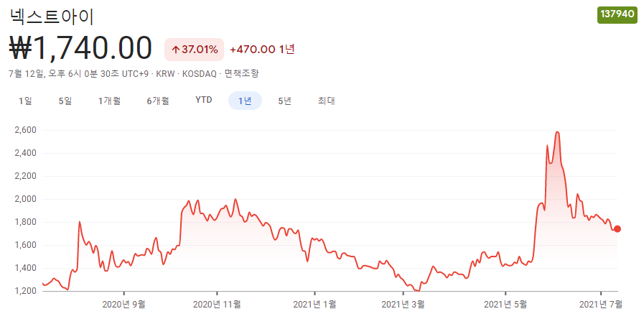Select the 1년 range tab

point(245,101)
